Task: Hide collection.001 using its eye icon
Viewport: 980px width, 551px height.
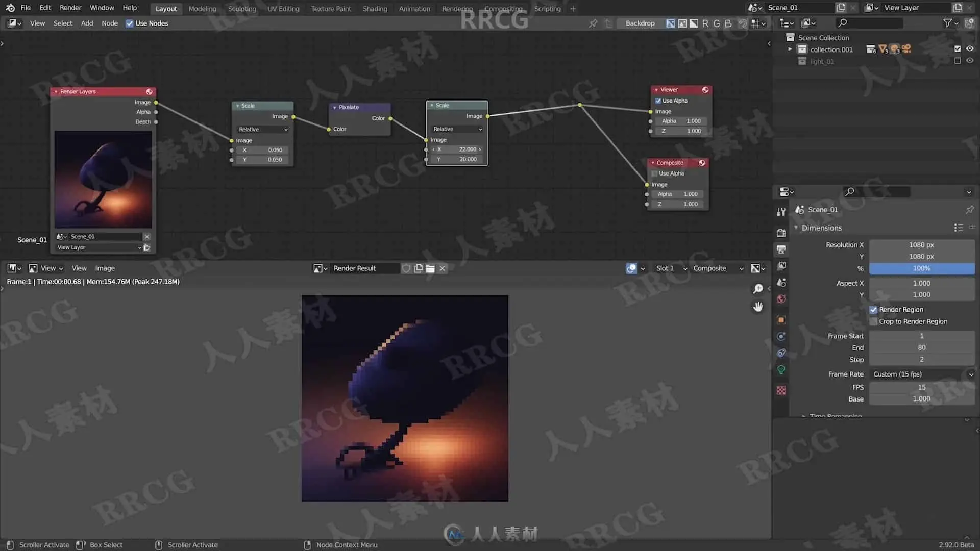Action: click(970, 49)
